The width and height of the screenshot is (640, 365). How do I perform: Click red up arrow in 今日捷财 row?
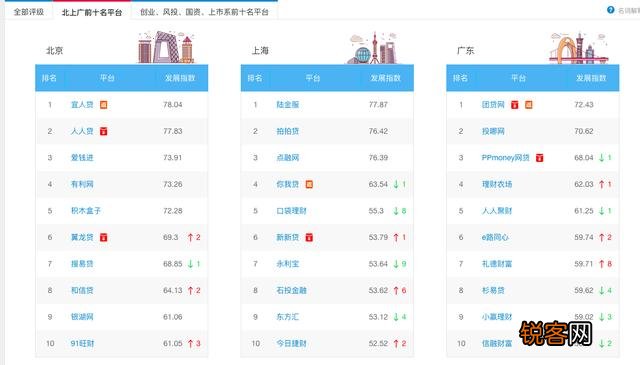pos(396,344)
